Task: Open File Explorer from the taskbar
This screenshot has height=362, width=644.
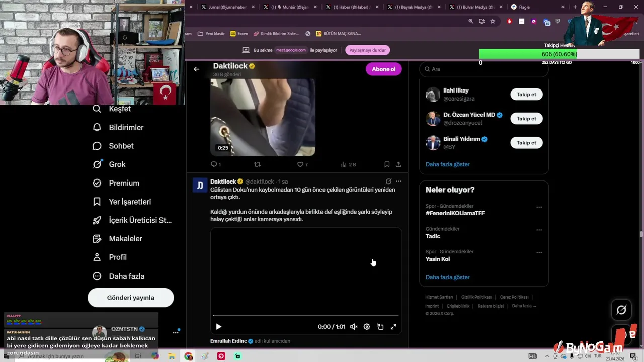Action: tap(172, 356)
